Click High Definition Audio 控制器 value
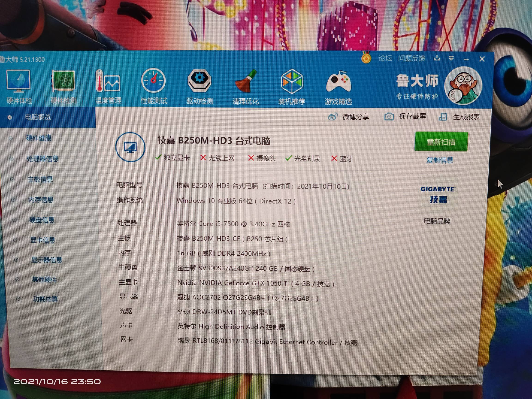Image resolution: width=532 pixels, height=399 pixels. click(231, 327)
